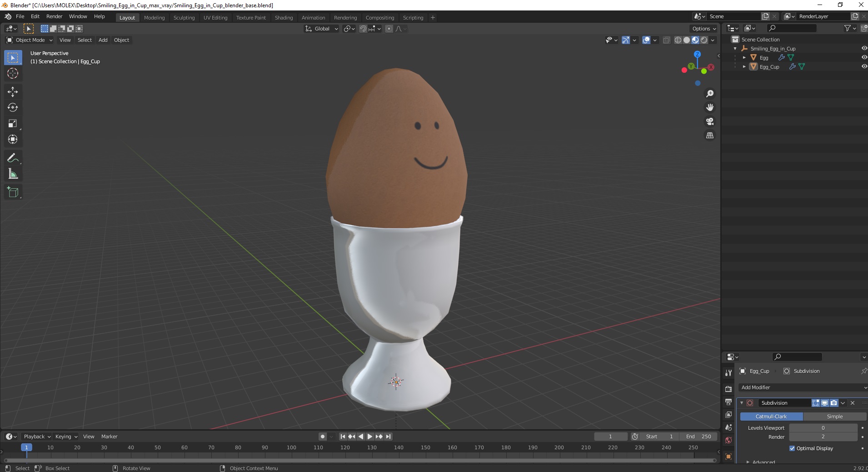The width and height of the screenshot is (868, 472).
Task: Activate the Transform tool
Action: click(x=13, y=140)
